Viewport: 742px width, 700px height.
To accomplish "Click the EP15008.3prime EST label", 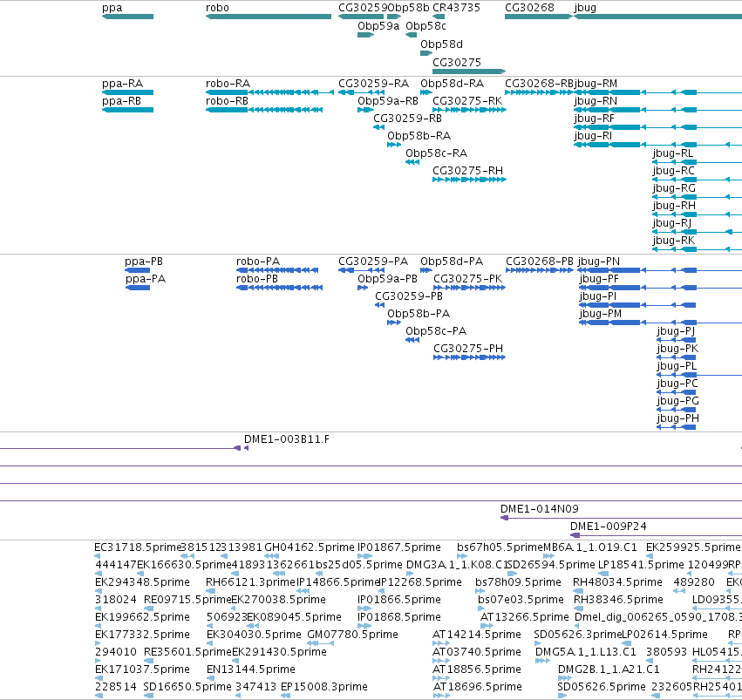I will click(x=324, y=687).
